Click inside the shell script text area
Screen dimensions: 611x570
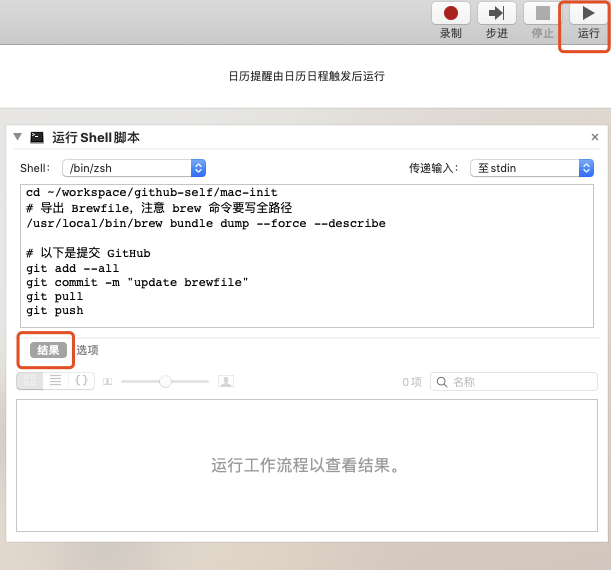point(307,256)
